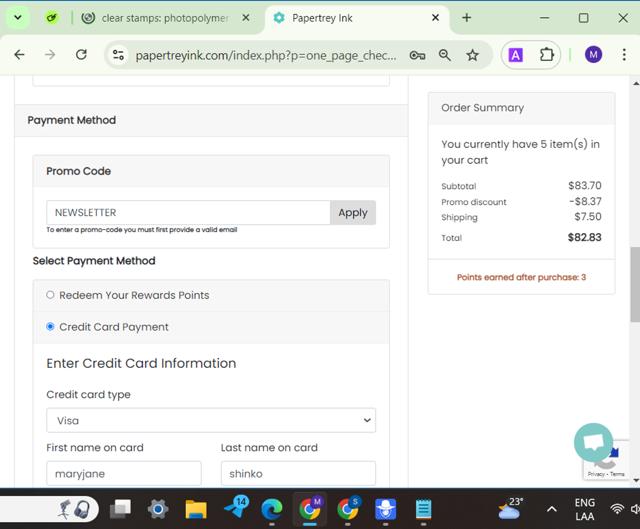The width and height of the screenshot is (640, 529).
Task: Open the page zoom magnifier icon
Action: tap(444, 55)
